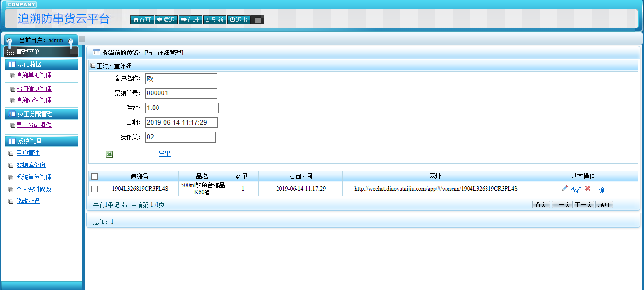
Task: Click the 导出 export link
Action: (164, 154)
